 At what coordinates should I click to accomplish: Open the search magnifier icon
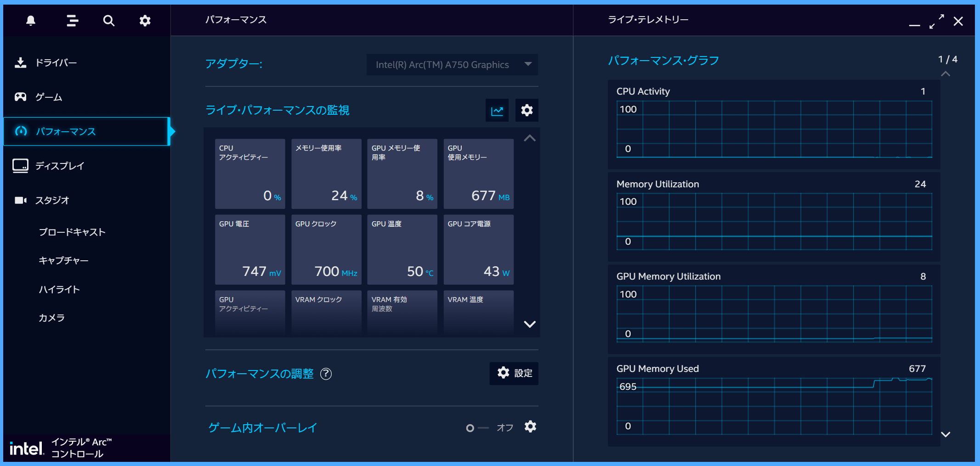108,21
